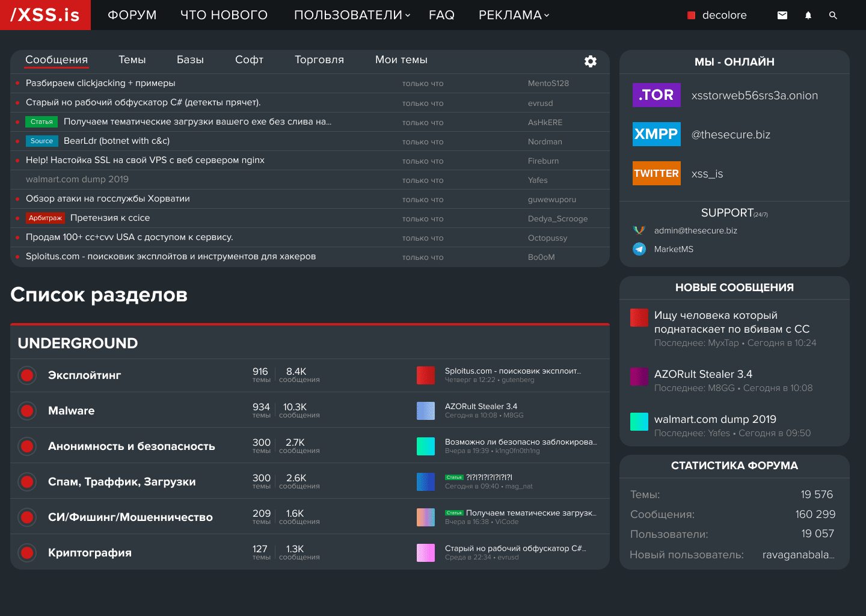Click the icon beside admin@thesecure.biz
The height and width of the screenshot is (616, 866).
(x=639, y=230)
